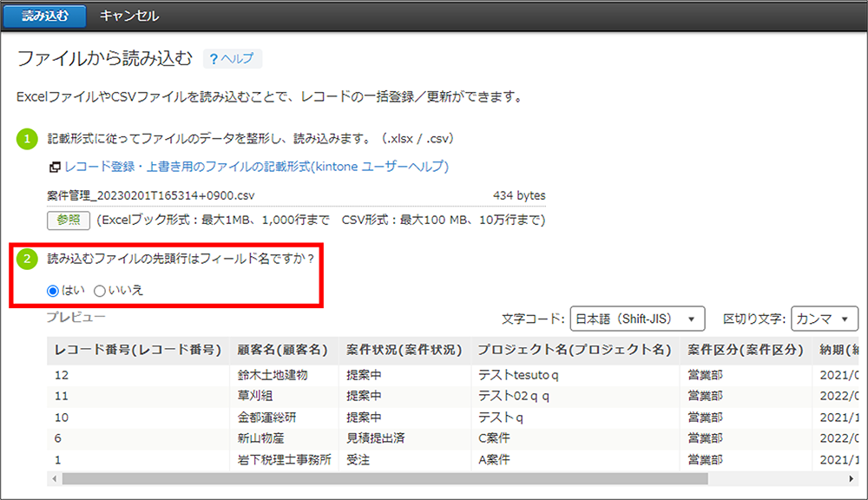The height and width of the screenshot is (500, 868).
Task: Click the 鈴木土地建物 cell in preview
Action: (273, 375)
